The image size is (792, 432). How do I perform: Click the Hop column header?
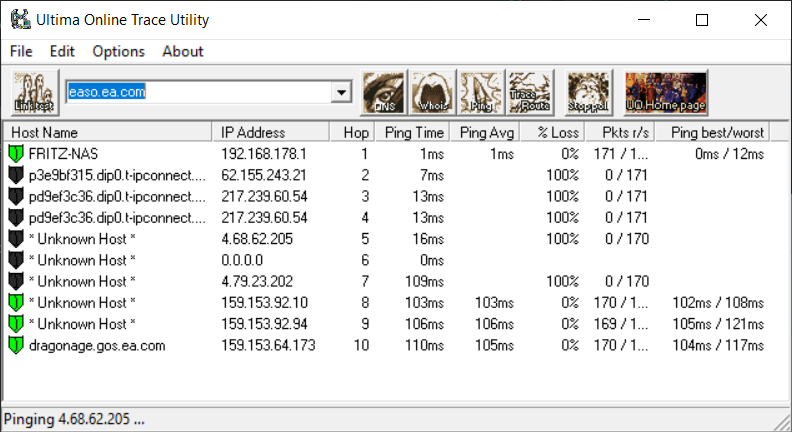coord(353,132)
